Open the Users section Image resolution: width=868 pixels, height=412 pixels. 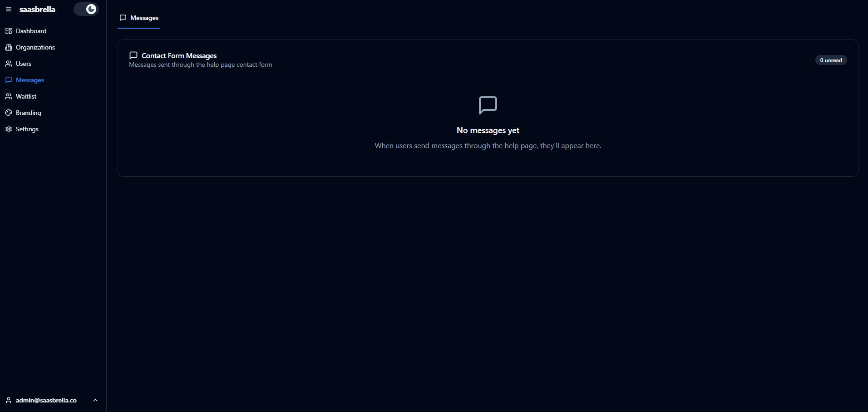[24, 64]
